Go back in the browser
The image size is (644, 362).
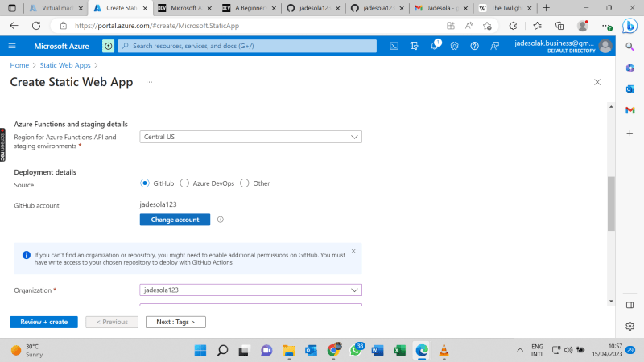(x=14, y=26)
